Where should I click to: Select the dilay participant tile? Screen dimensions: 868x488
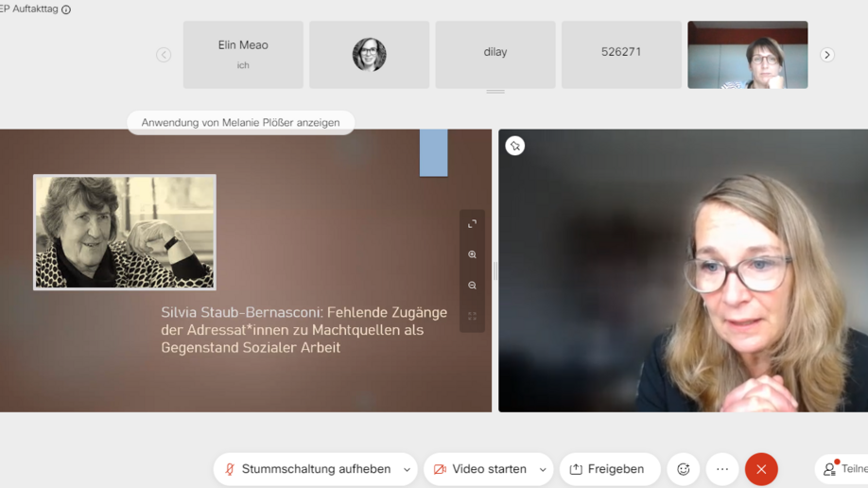[x=495, y=54]
